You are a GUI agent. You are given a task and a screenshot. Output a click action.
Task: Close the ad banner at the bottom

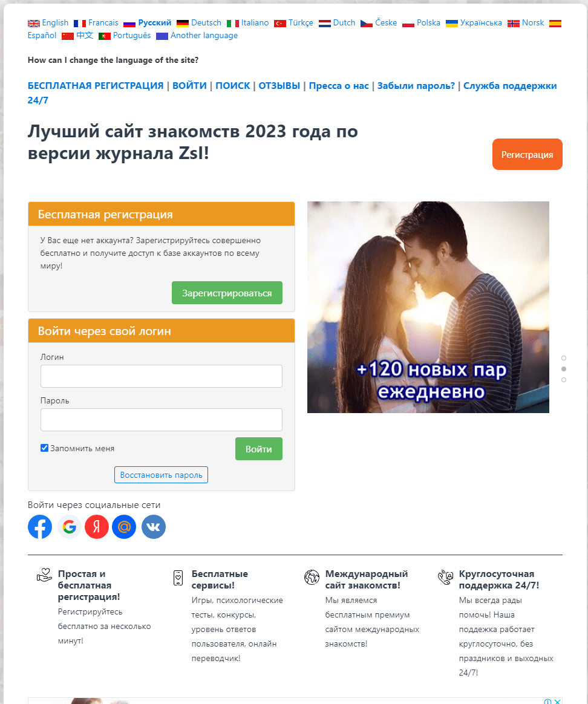(x=558, y=701)
